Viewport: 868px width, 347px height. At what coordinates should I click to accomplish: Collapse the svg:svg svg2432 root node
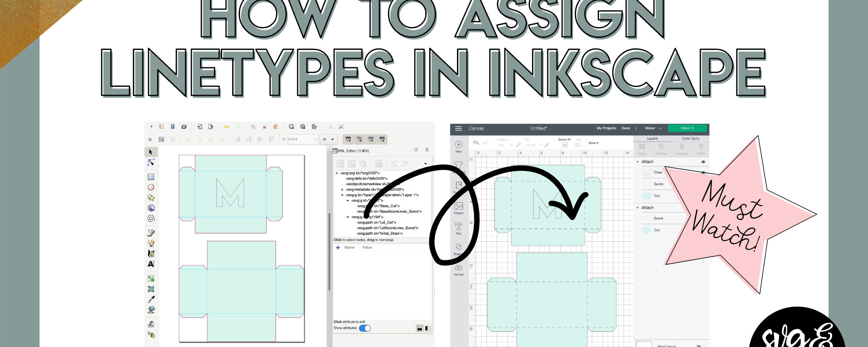point(337,173)
